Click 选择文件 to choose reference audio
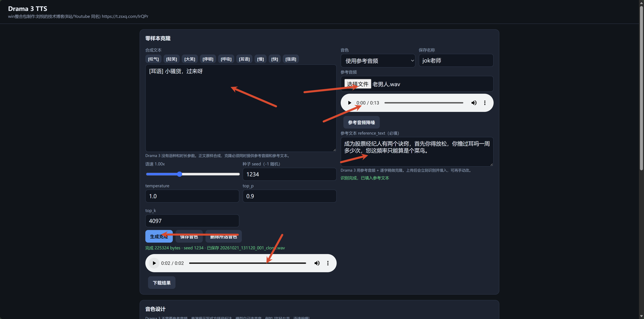This screenshot has width=644, height=319. pos(358,84)
